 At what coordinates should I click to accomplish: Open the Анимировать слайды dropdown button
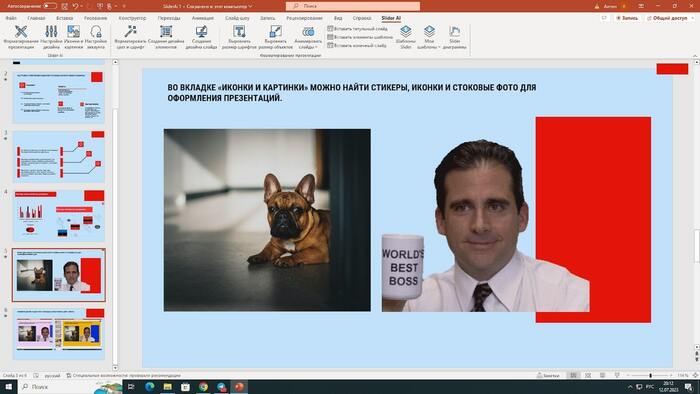coord(308,37)
